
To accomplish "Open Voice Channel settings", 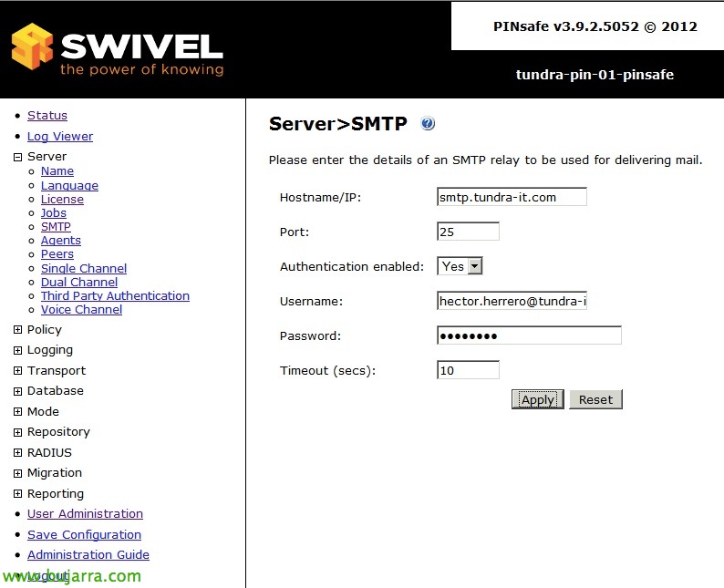I will pyautogui.click(x=82, y=310).
